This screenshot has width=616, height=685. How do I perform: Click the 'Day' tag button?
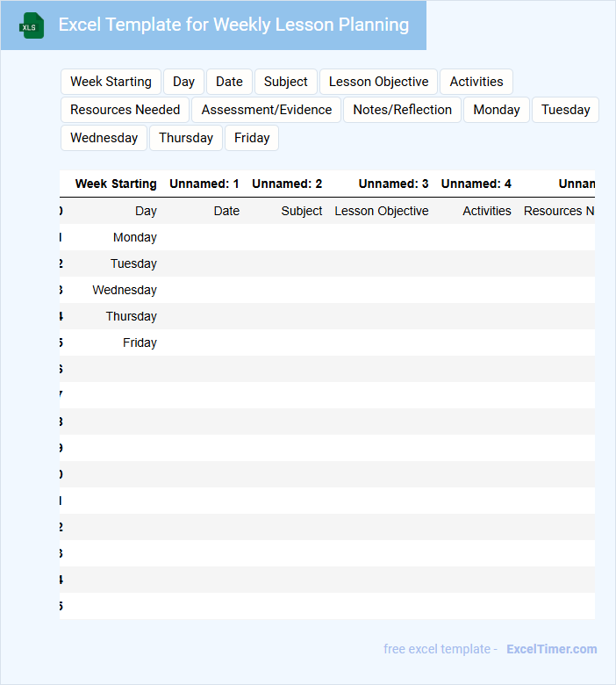pos(183,82)
